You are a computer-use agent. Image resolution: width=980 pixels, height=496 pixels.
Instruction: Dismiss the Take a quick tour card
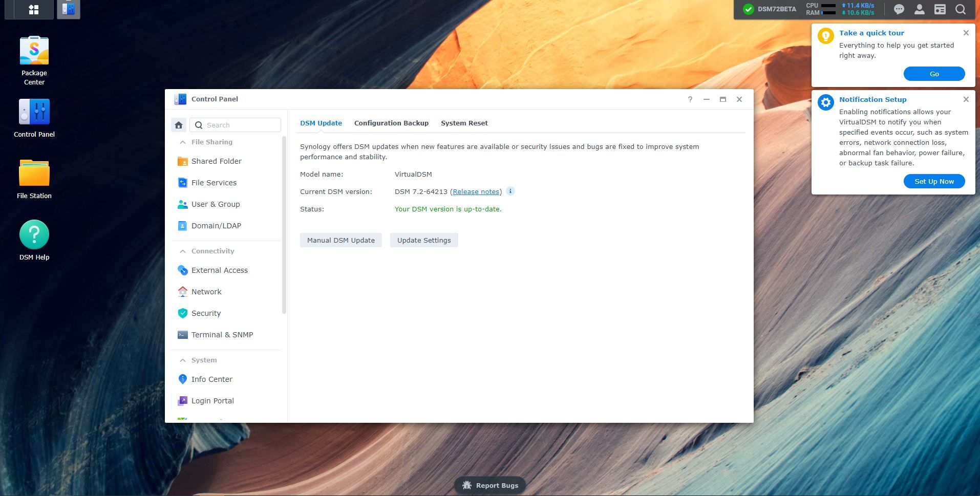click(966, 33)
